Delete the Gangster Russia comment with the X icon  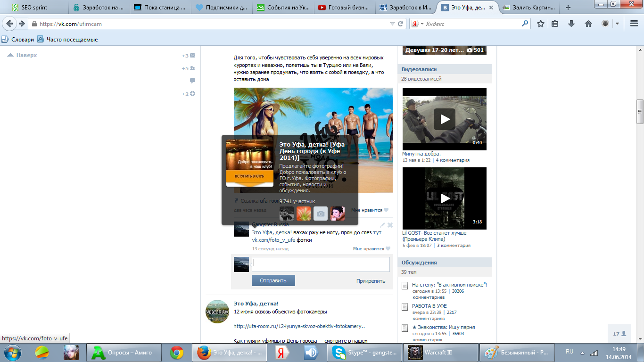coord(390,225)
